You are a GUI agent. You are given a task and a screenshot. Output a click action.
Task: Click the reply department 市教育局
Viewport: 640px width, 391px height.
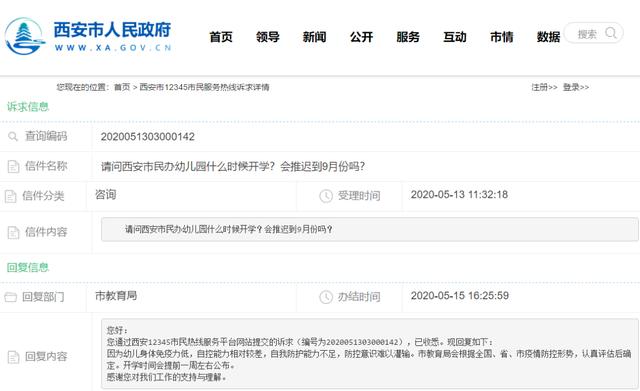pyautogui.click(x=116, y=295)
